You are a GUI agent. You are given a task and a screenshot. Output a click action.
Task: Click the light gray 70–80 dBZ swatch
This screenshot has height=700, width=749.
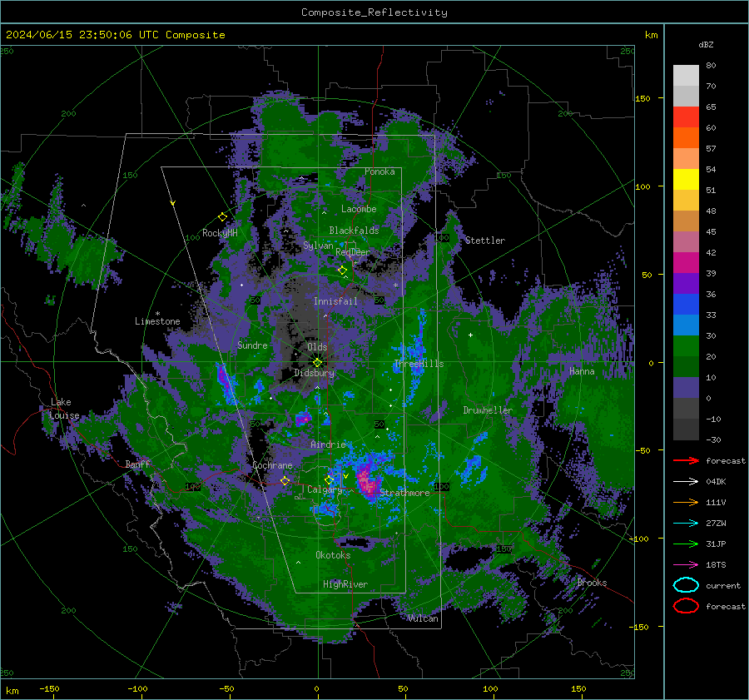pos(686,76)
